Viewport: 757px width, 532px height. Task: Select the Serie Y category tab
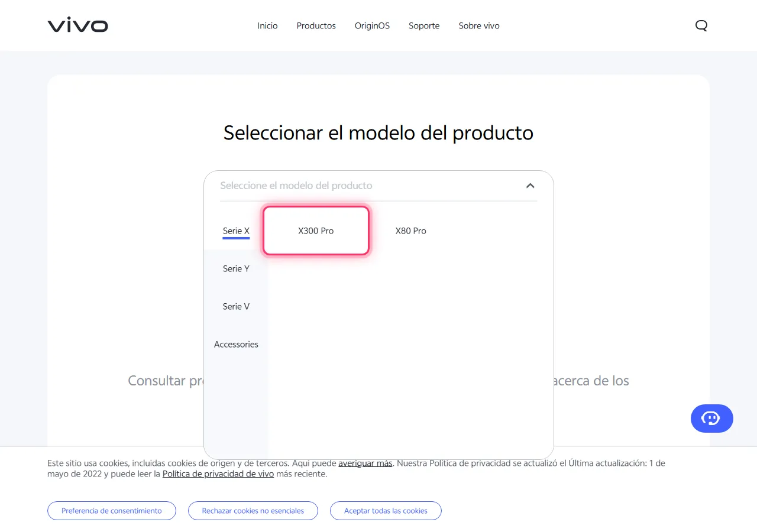point(236,268)
